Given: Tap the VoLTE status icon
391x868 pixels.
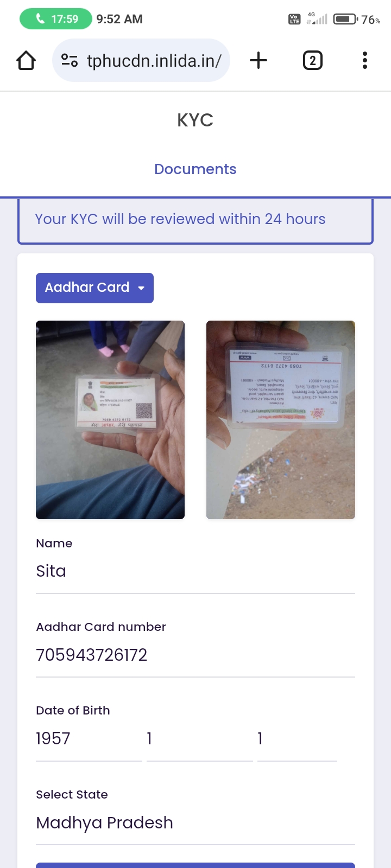Looking at the screenshot, I should click(x=294, y=20).
